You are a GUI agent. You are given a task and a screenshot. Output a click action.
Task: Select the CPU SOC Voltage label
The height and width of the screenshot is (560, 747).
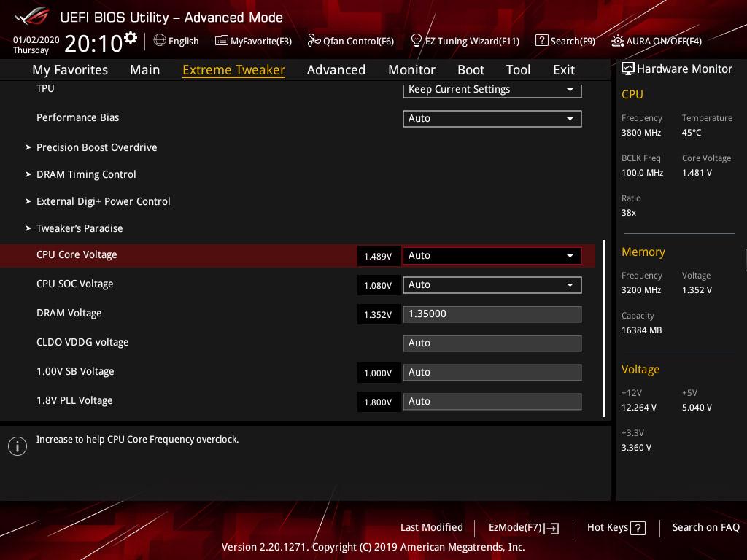pyautogui.click(x=75, y=284)
